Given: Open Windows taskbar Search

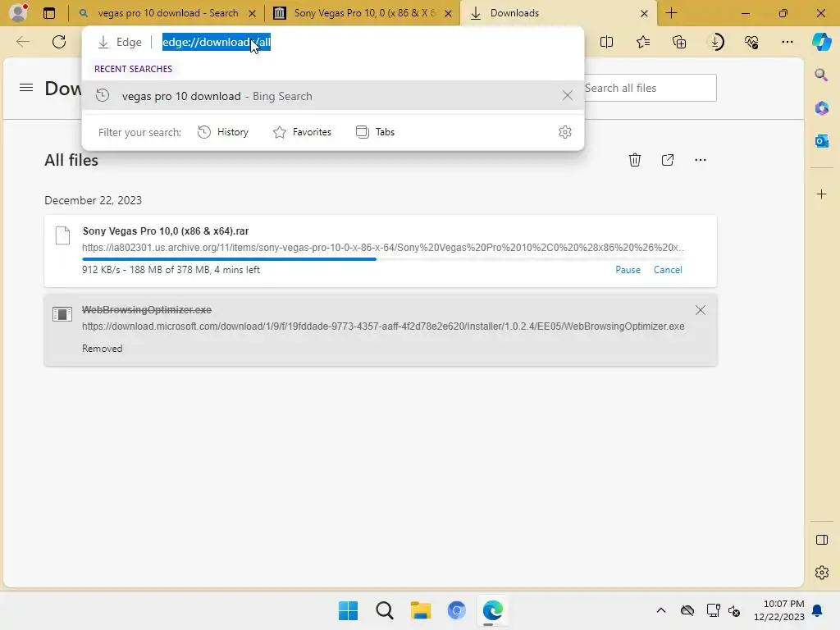Looking at the screenshot, I should click(384, 610).
